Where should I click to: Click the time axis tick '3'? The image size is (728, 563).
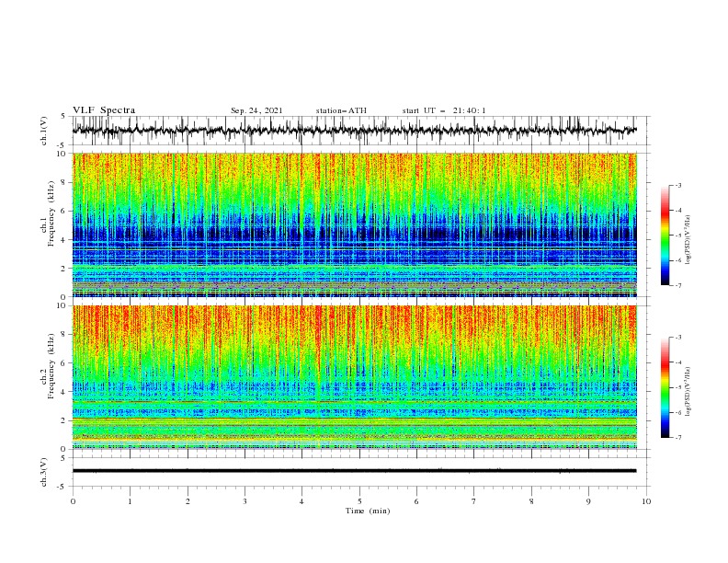pyautogui.click(x=245, y=501)
